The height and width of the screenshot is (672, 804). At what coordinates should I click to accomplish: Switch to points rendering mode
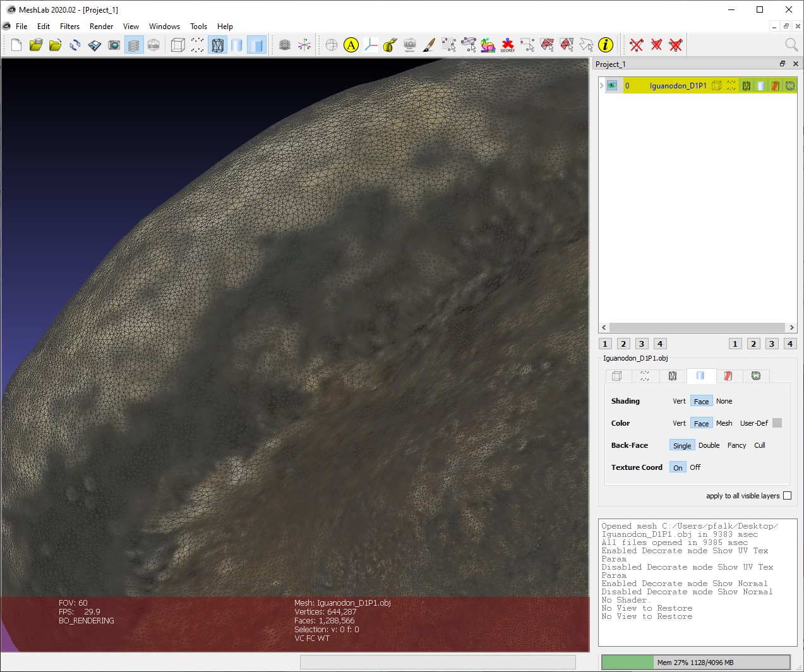coord(197,45)
